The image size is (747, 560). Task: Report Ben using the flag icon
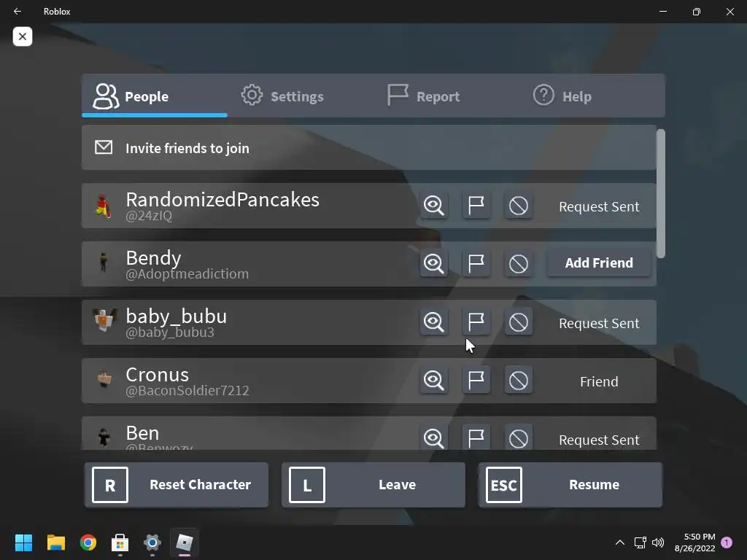tap(476, 437)
